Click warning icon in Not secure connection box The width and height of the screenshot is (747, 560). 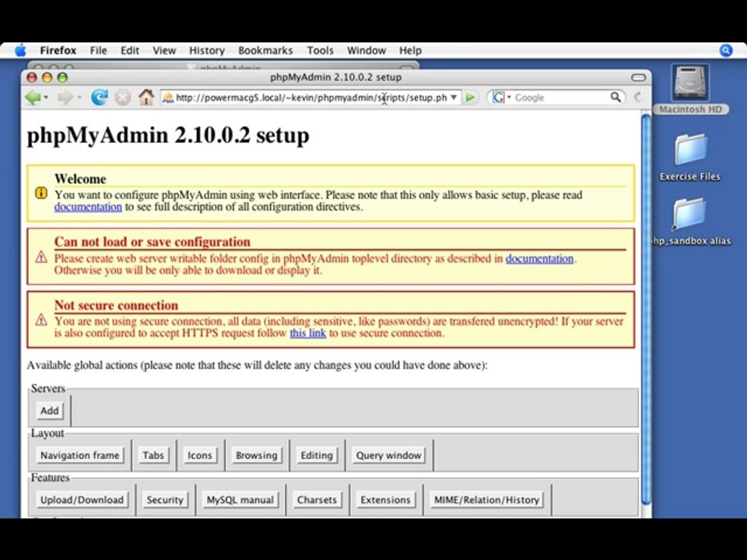(x=41, y=320)
